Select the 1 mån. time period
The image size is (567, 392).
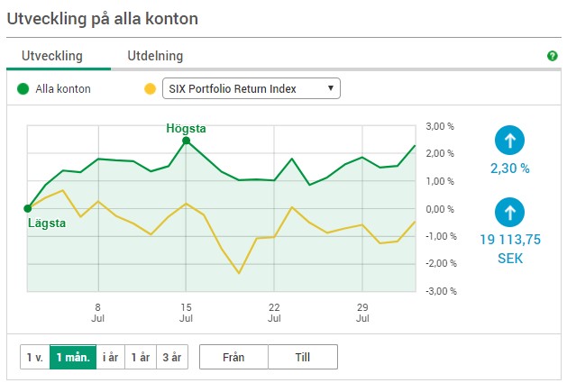(73, 357)
